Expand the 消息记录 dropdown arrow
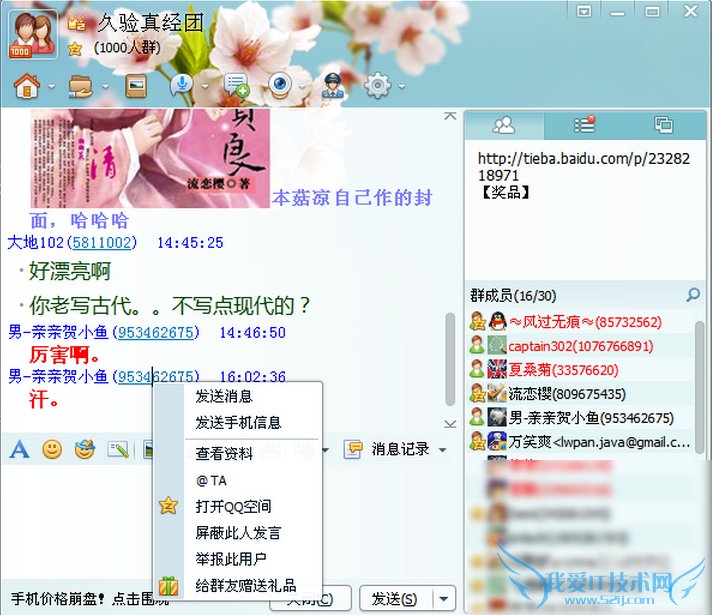 442,450
